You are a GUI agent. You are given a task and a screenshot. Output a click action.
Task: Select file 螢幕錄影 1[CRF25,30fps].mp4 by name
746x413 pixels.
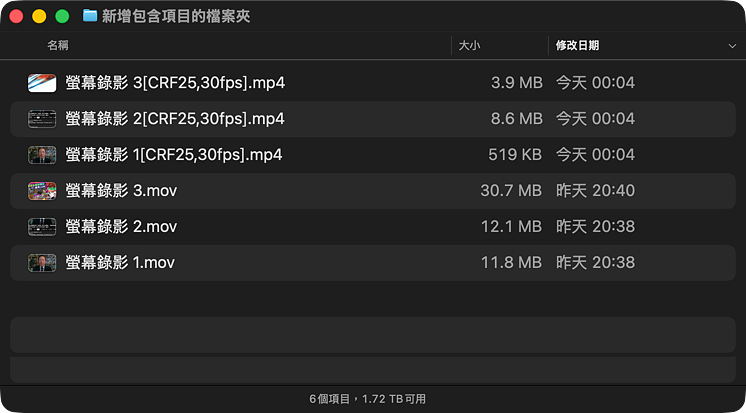coord(174,155)
